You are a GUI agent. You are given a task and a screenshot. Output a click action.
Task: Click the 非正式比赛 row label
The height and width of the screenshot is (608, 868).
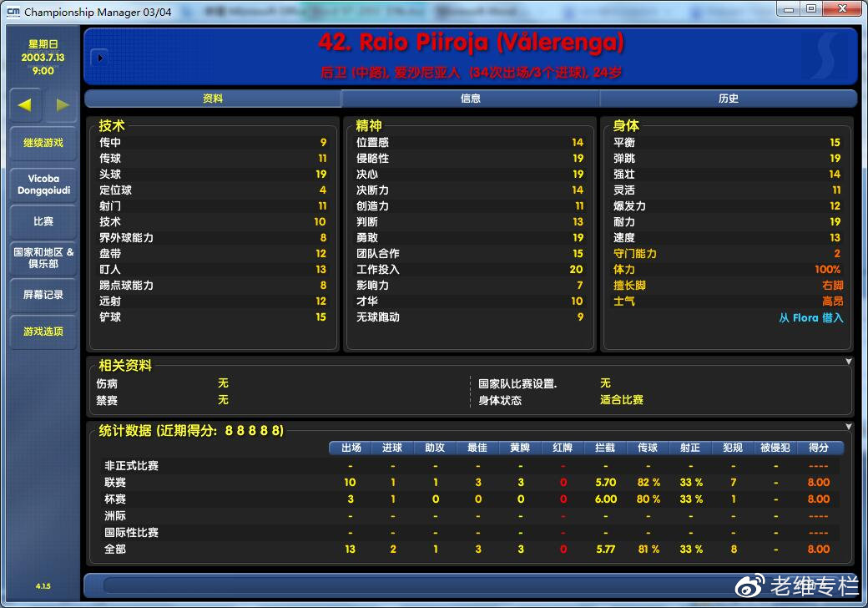132,466
